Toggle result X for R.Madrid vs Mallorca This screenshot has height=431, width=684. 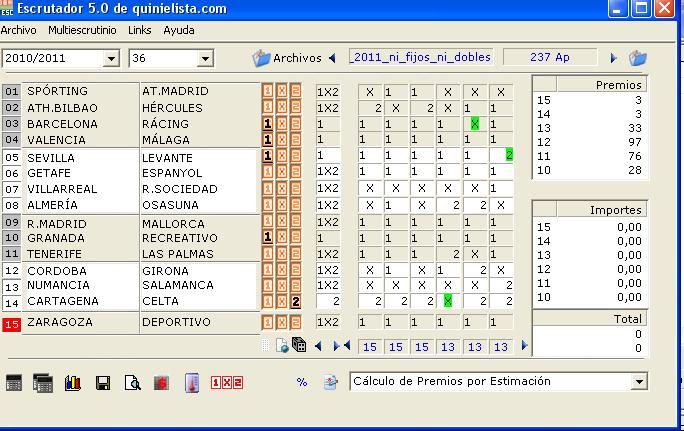tap(282, 221)
